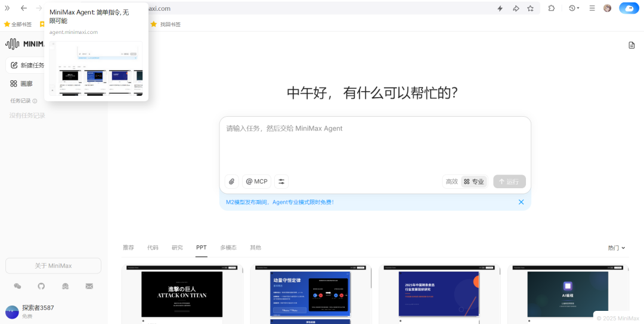Expand the browser sidebar double-chevron
The width and height of the screenshot is (644, 324).
pyautogui.click(x=7, y=8)
